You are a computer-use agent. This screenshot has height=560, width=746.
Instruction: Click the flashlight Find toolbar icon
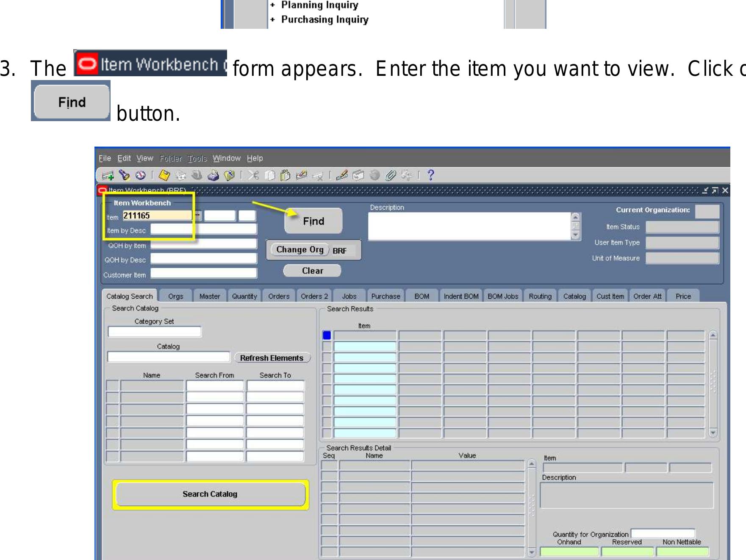pos(124,175)
